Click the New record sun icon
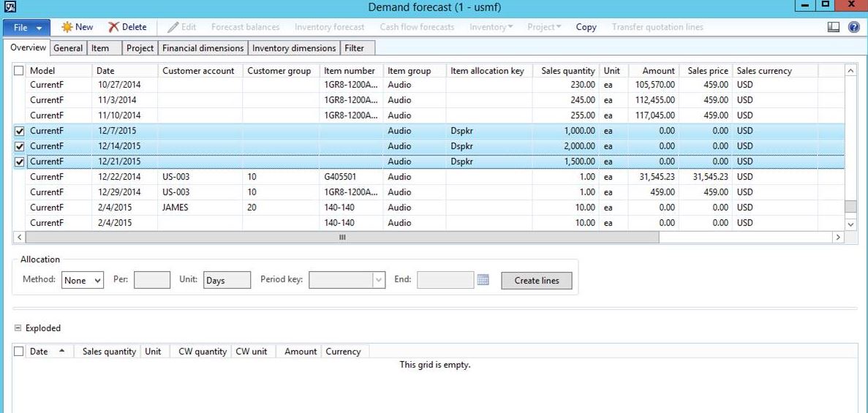The width and height of the screenshot is (868, 413). (x=67, y=27)
